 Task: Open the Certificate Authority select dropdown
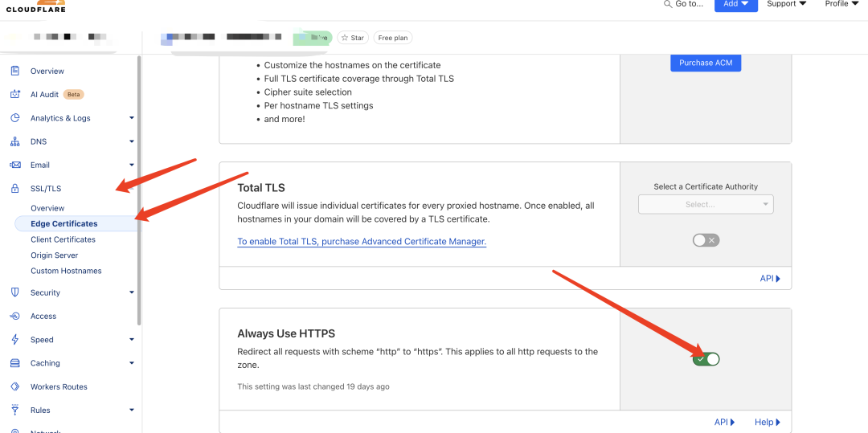[x=706, y=204]
